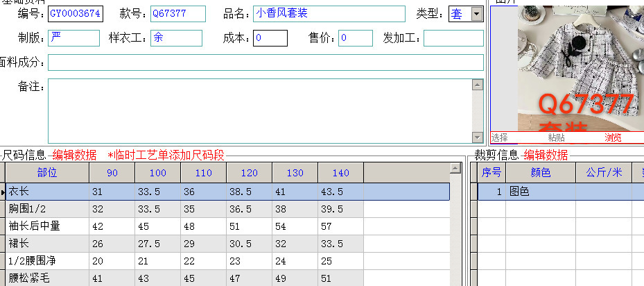The height and width of the screenshot is (286, 644).
Task: Click the 胸围1/2 value 32 cell
Action: click(112, 209)
